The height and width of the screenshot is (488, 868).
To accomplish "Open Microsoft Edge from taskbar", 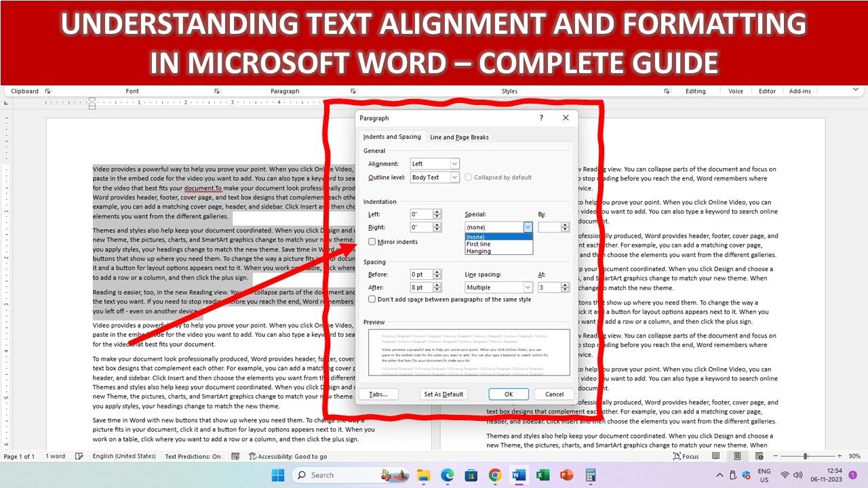I will click(x=448, y=475).
